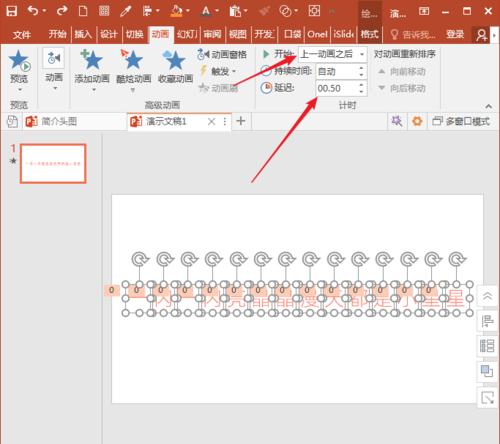Image resolution: width=500 pixels, height=444 pixels.
Task: Click the orange gear settings icon
Action: coord(417,121)
